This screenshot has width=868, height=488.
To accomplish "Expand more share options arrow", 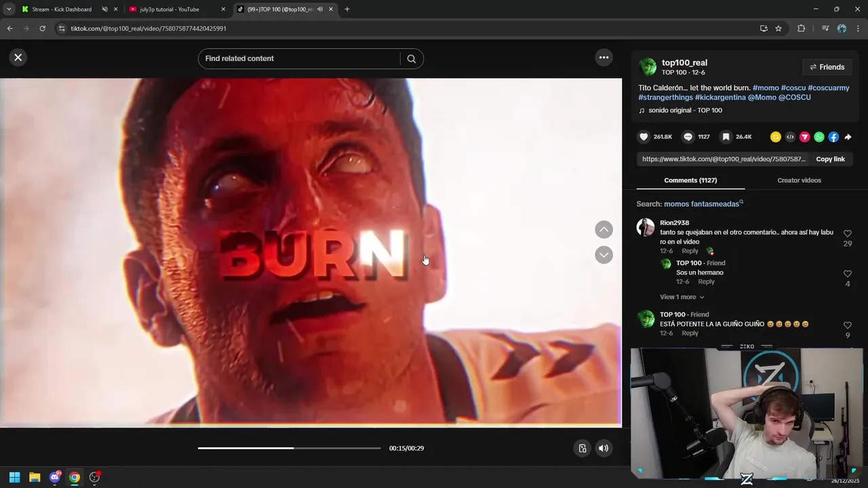I will click(x=848, y=137).
